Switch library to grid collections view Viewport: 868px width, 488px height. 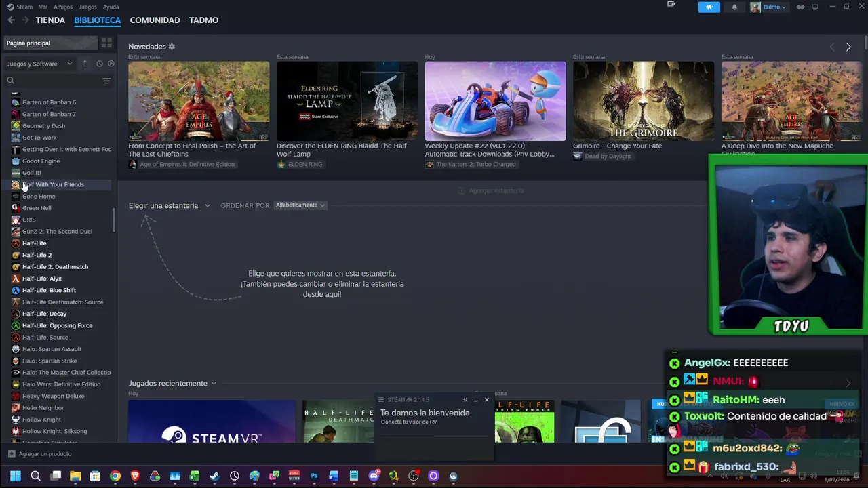(x=106, y=43)
